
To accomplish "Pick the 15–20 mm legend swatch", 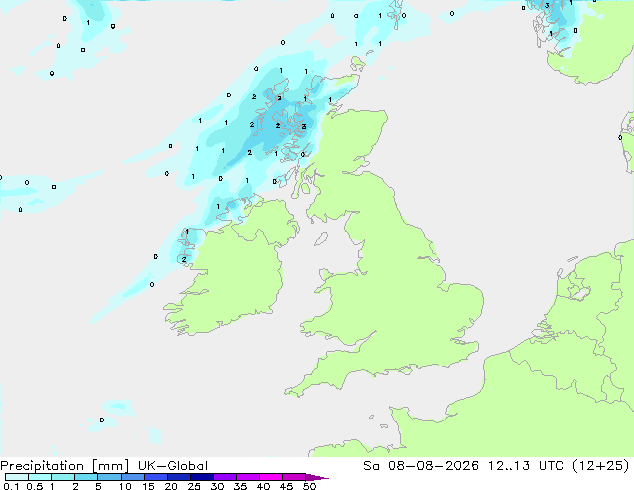I will point(155,477).
